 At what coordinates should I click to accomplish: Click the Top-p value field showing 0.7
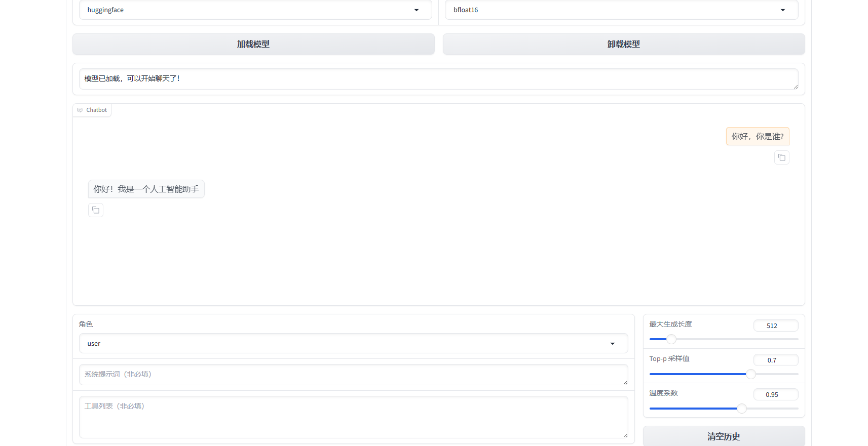(x=775, y=360)
